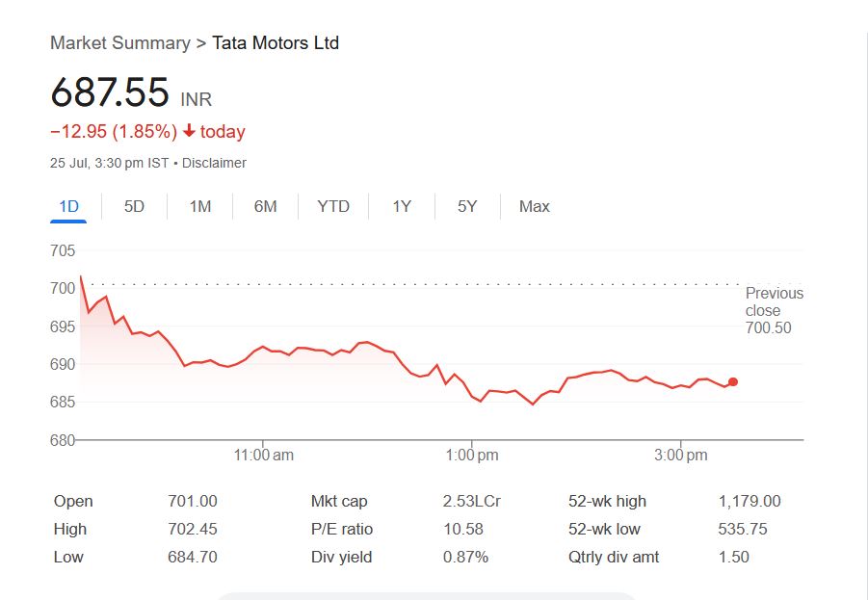868x600 pixels.
Task: Click the 3:00 pm axis marker
Action: pos(681,455)
